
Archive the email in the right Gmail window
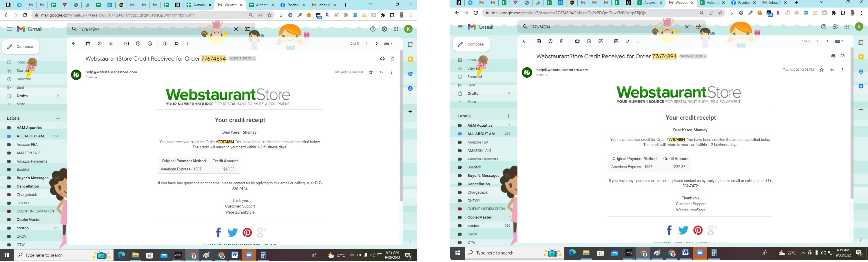pyautogui.click(x=539, y=41)
